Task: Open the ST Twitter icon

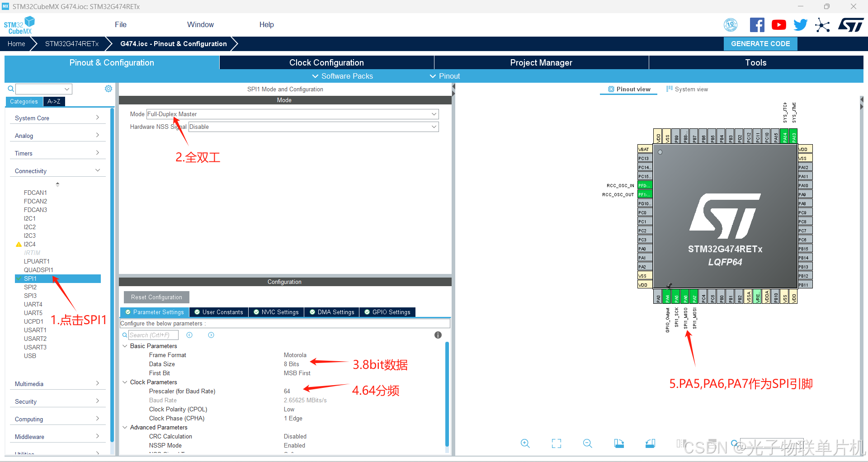Action: [800, 25]
